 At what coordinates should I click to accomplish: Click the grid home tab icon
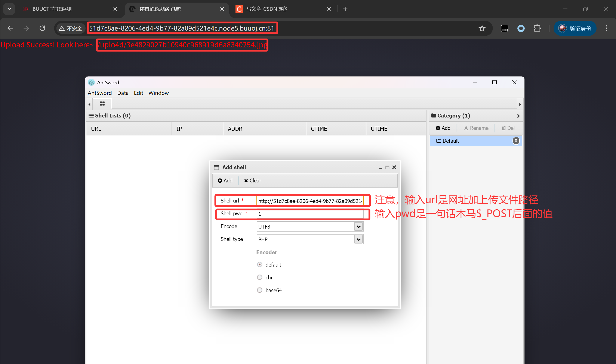click(102, 104)
